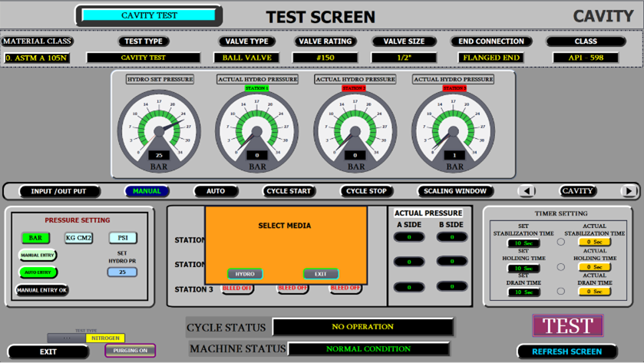Click the black EXIT button at bottom left
The width and height of the screenshot is (644, 363).
coord(48,352)
